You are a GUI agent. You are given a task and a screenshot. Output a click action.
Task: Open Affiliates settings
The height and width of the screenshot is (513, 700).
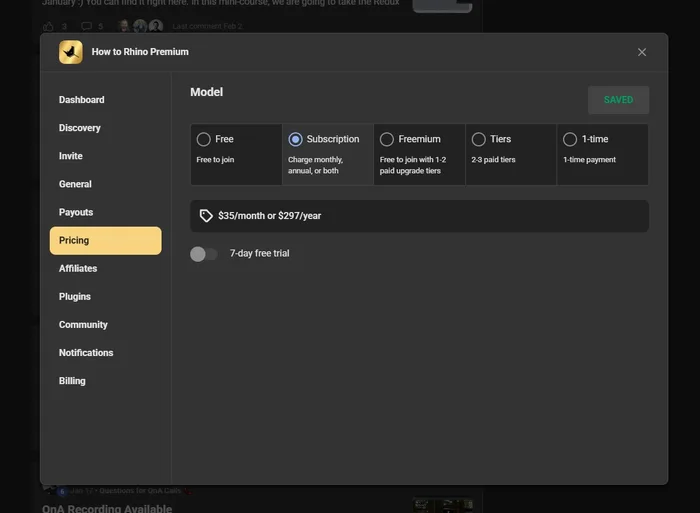point(78,269)
